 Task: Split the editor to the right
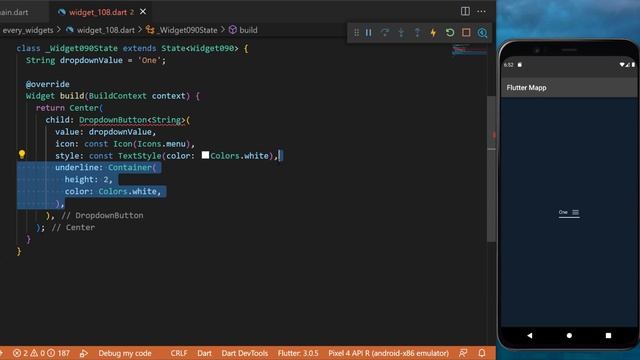point(465,11)
